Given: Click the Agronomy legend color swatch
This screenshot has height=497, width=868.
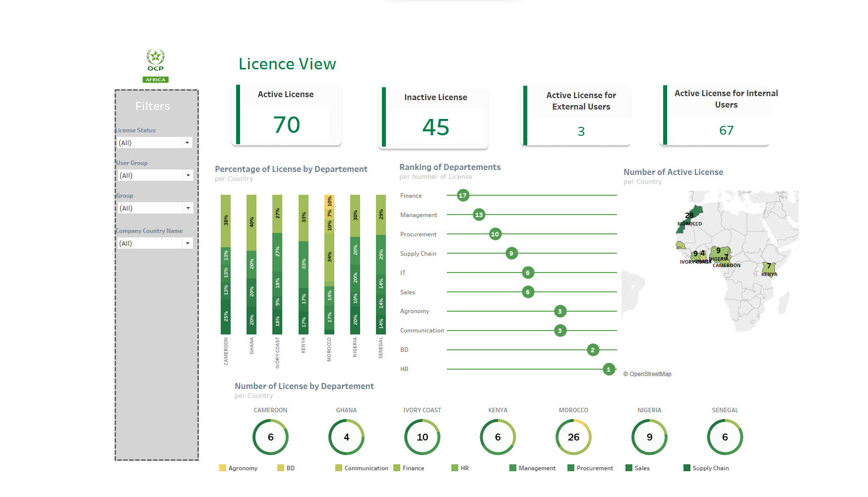Looking at the screenshot, I should click(223, 468).
